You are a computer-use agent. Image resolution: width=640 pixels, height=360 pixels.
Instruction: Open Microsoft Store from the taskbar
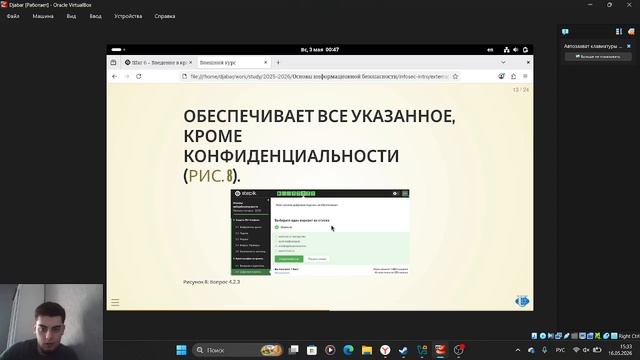312,350
